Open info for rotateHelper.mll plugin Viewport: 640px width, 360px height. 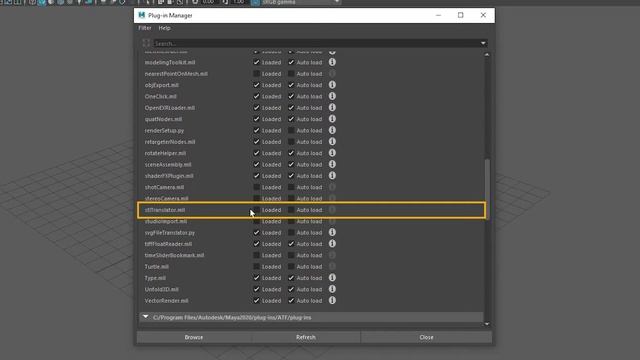click(x=332, y=153)
